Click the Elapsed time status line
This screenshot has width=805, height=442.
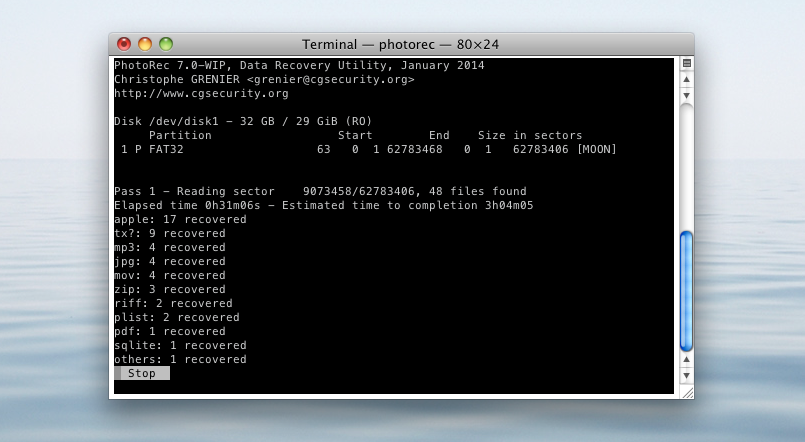(323, 205)
